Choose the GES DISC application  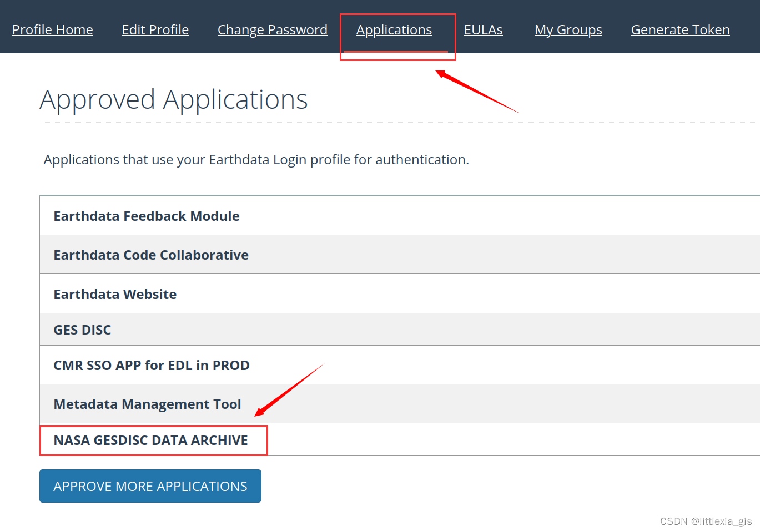(x=400, y=330)
